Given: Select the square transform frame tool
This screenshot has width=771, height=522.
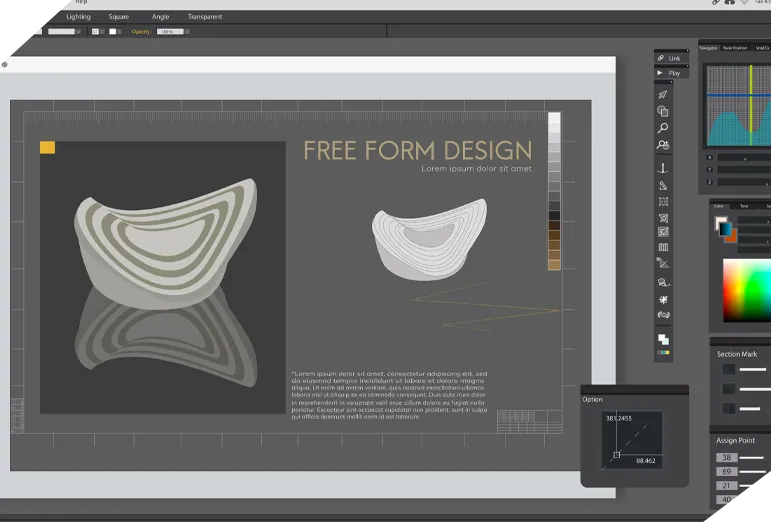Looking at the screenshot, I should [663, 218].
